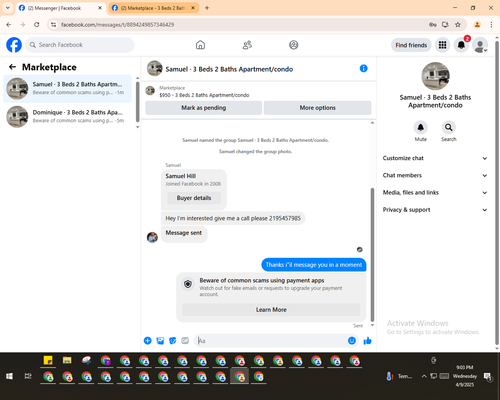Open a new browser tab
This screenshot has height=400, width=500.
point(207,8)
